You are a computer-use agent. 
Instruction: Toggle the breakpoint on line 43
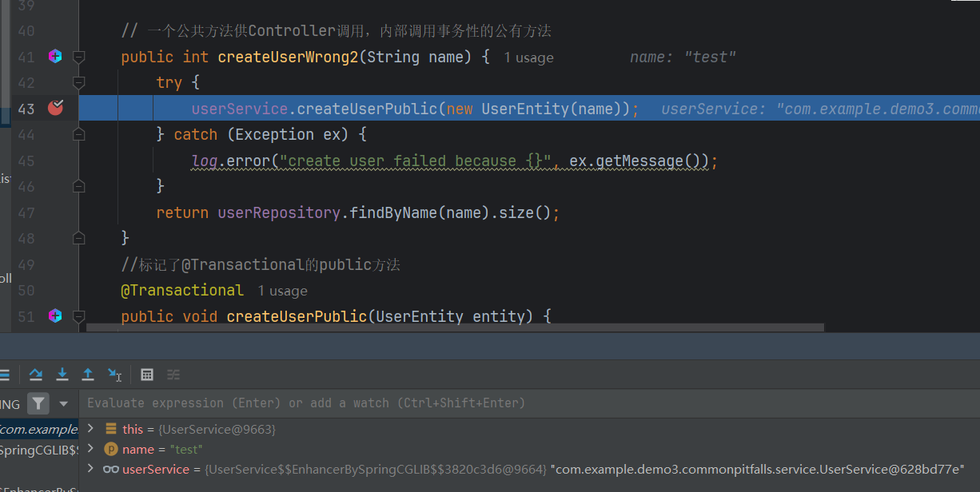pos(55,108)
